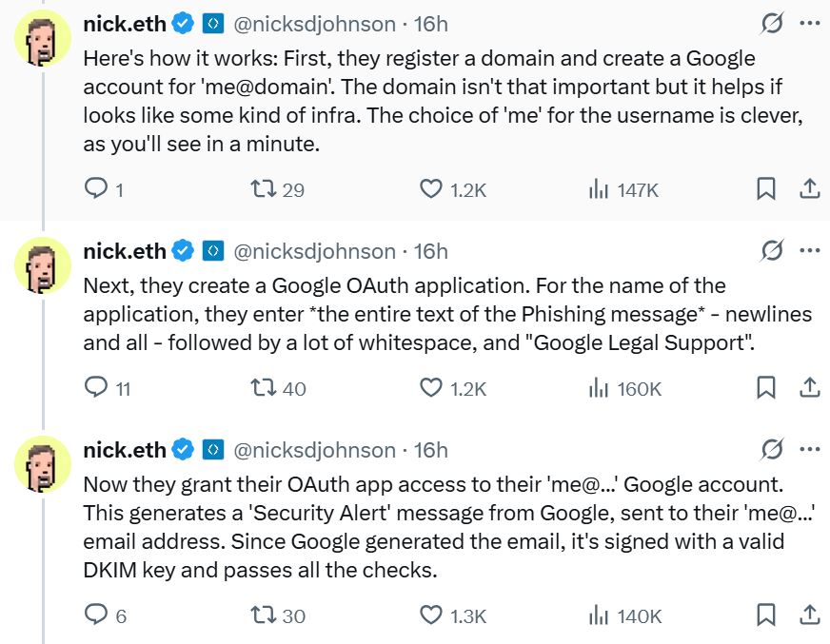Like the tweet with 40 reposts
This screenshot has width=830, height=644.
[431, 388]
